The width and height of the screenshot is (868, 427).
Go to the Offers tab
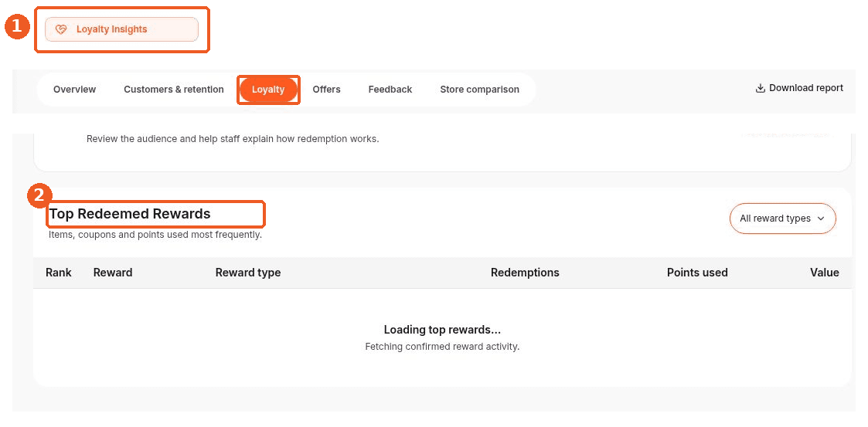(327, 89)
